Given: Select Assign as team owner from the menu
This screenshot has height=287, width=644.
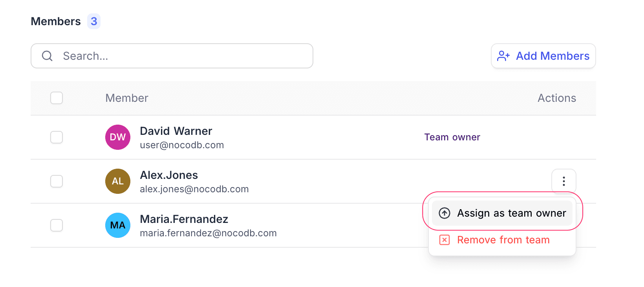Looking at the screenshot, I should [512, 213].
